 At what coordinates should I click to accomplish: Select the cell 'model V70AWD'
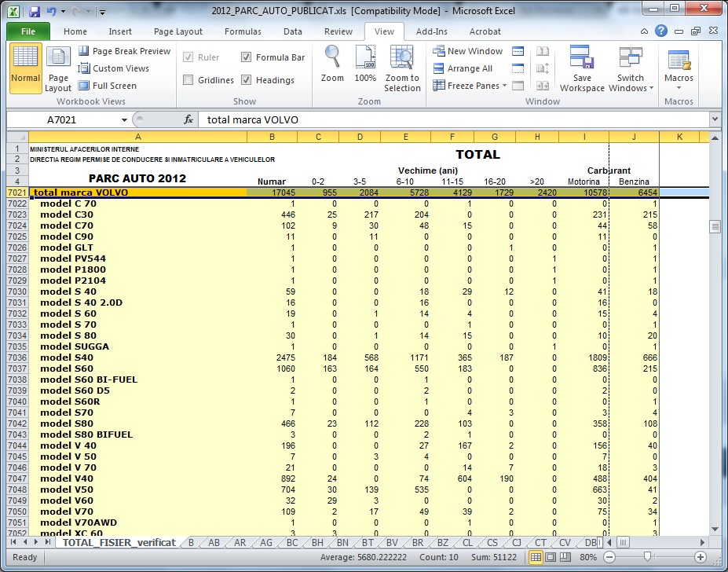pyautogui.click(x=137, y=522)
